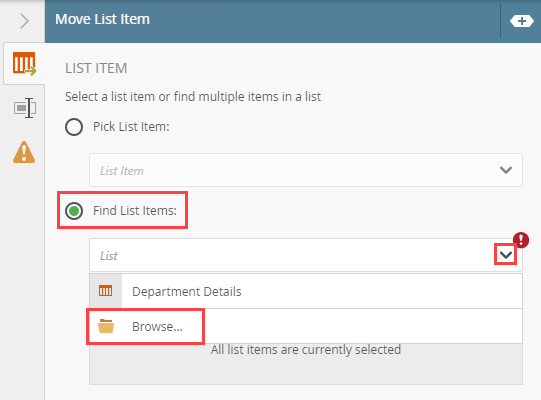
Task: Click the Browse folder icon
Action: [x=106, y=326]
